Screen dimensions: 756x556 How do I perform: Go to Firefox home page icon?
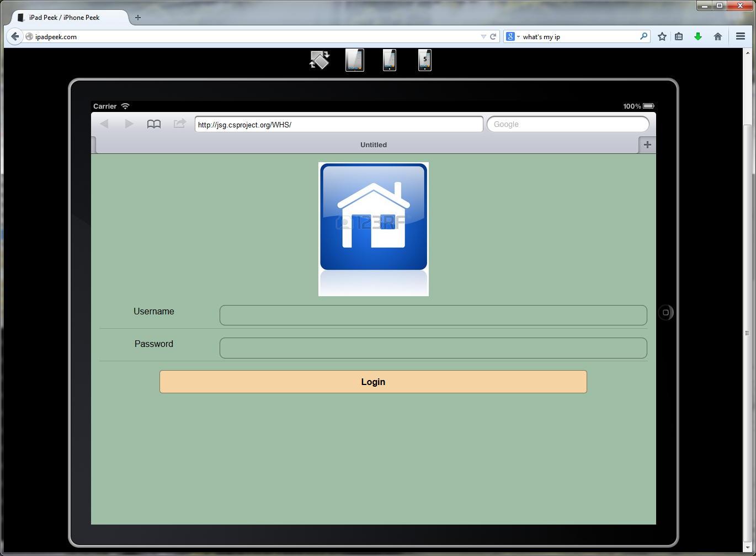(x=718, y=37)
